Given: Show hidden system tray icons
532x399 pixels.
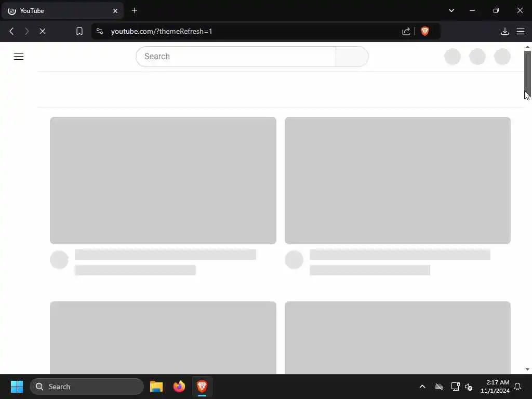Looking at the screenshot, I should pyautogui.click(x=422, y=387).
